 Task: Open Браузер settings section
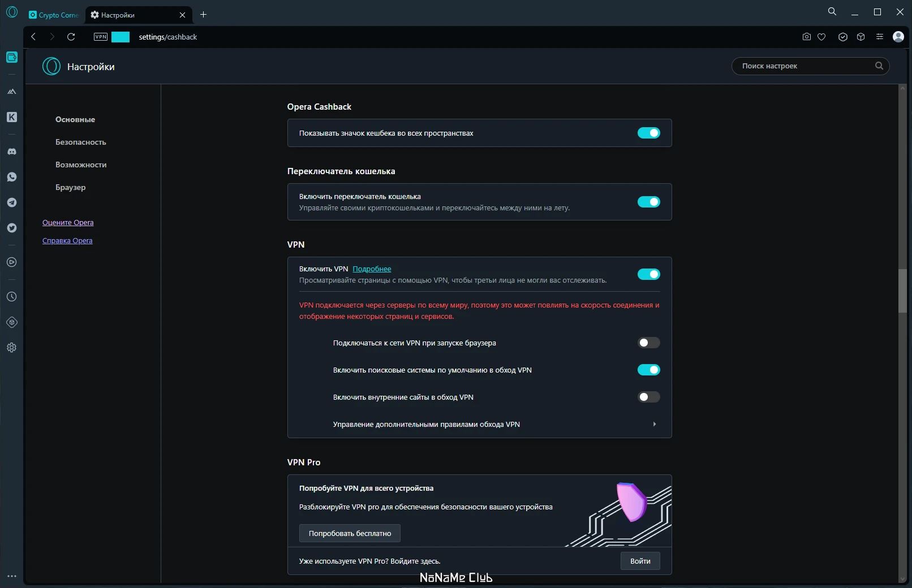(x=71, y=187)
